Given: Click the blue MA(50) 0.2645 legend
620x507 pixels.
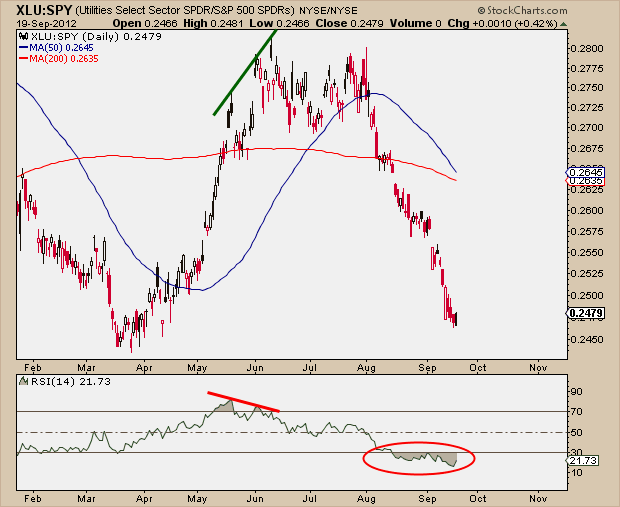Looking at the screenshot, I should 57,48.
